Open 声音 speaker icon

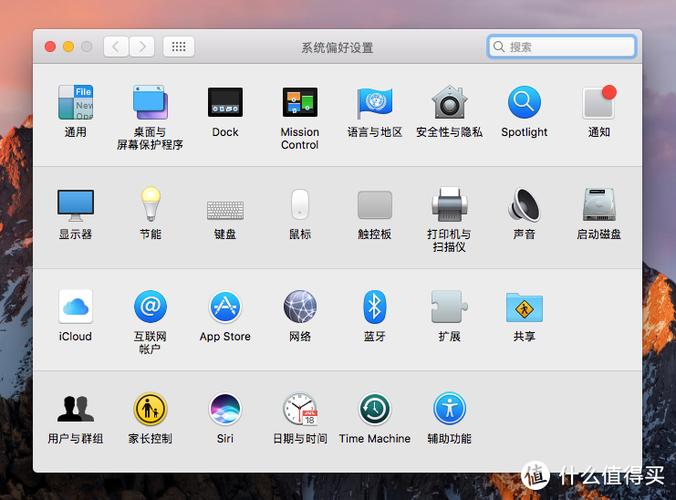524,204
